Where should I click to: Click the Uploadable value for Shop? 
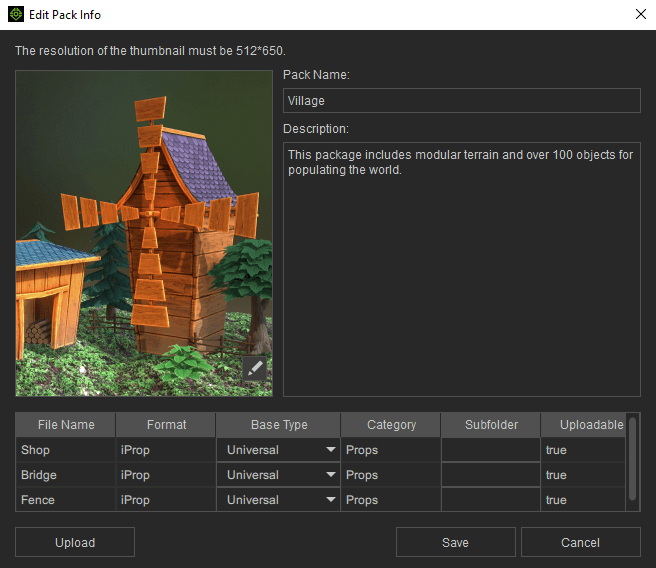pyautogui.click(x=582, y=450)
